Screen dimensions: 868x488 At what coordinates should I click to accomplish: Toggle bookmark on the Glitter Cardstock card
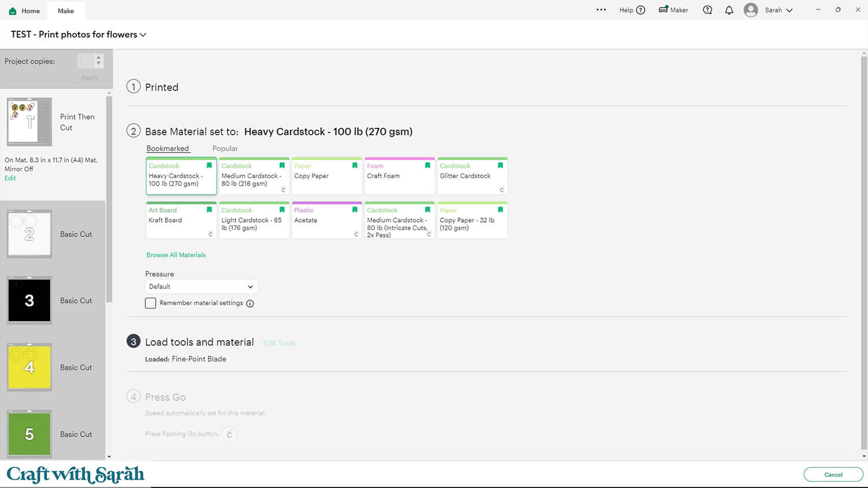tap(501, 165)
